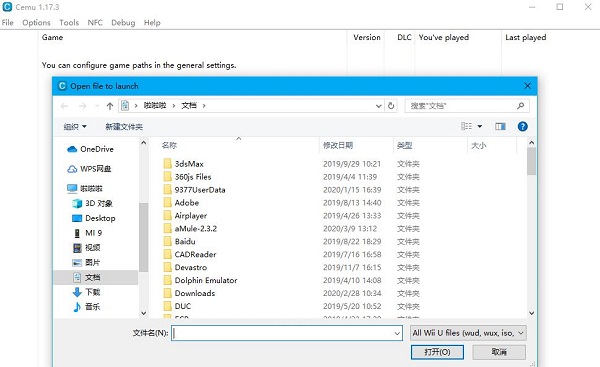Toggle the preview pane icon

[500, 126]
